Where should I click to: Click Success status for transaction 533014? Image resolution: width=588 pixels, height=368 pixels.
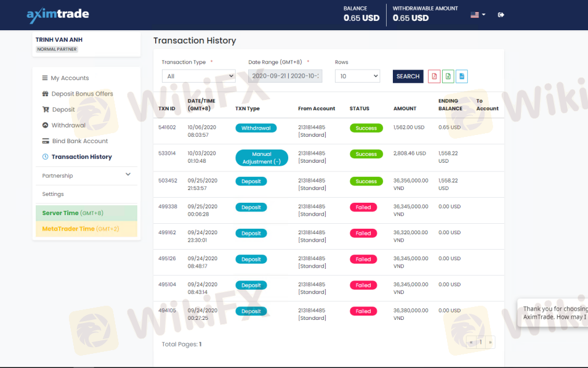(366, 154)
